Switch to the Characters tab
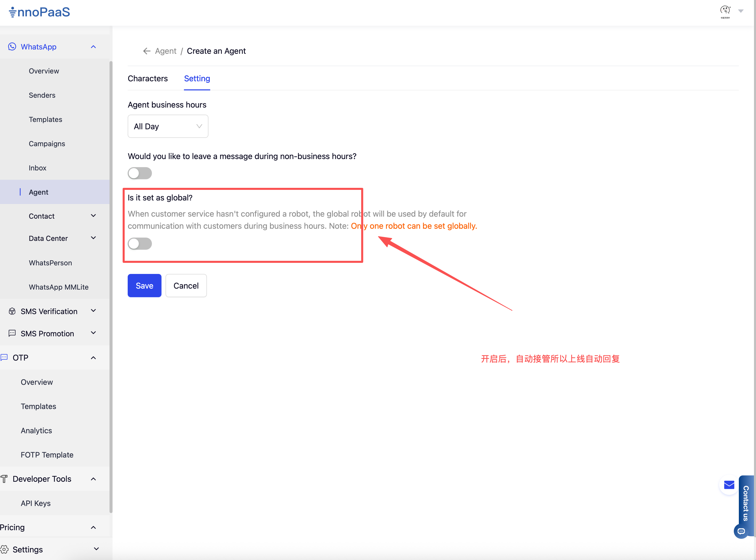This screenshot has width=756, height=560. coord(148,79)
